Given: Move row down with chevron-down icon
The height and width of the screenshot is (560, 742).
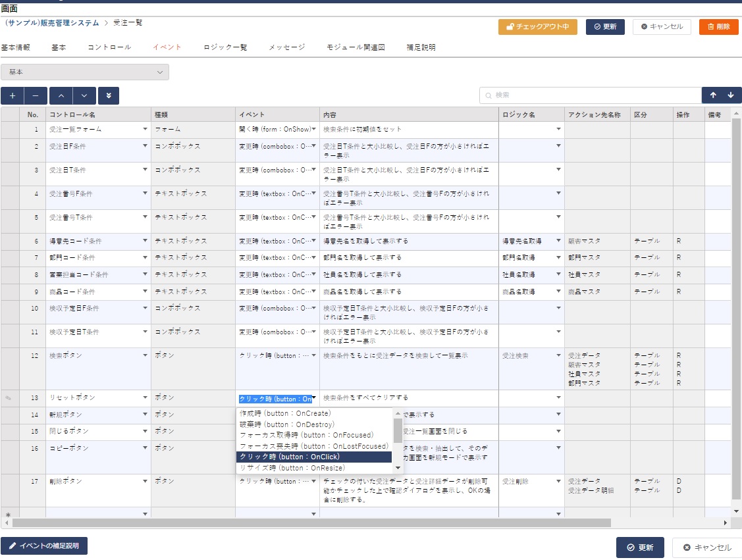Looking at the screenshot, I should pyautogui.click(x=84, y=95).
